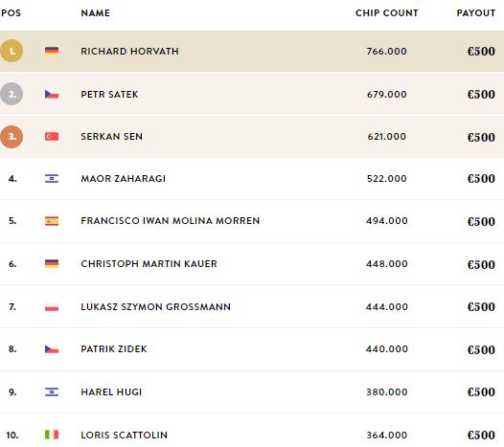This screenshot has width=504, height=447.
Task: Click the silver second-place medal badge
Action: [11, 94]
